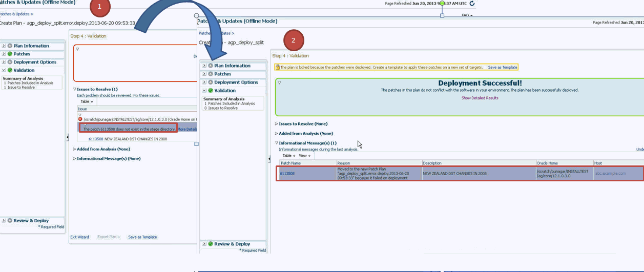Expand Plan Information in agp_deploy_split window
The height and width of the screenshot is (272, 644).
click(x=204, y=66)
